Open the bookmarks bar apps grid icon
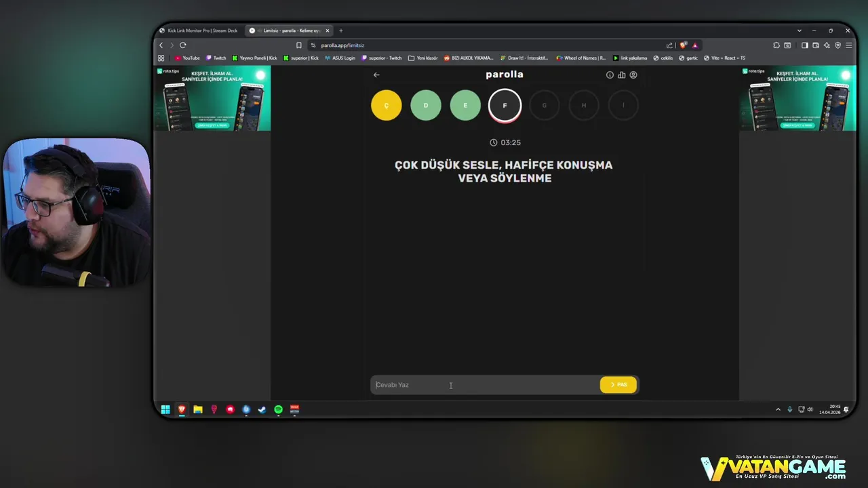Image resolution: width=868 pixels, height=488 pixels. (x=161, y=58)
